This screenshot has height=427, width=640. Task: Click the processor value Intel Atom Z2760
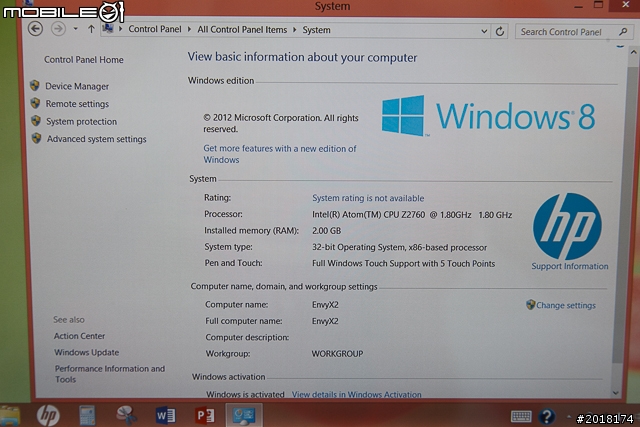(x=412, y=215)
